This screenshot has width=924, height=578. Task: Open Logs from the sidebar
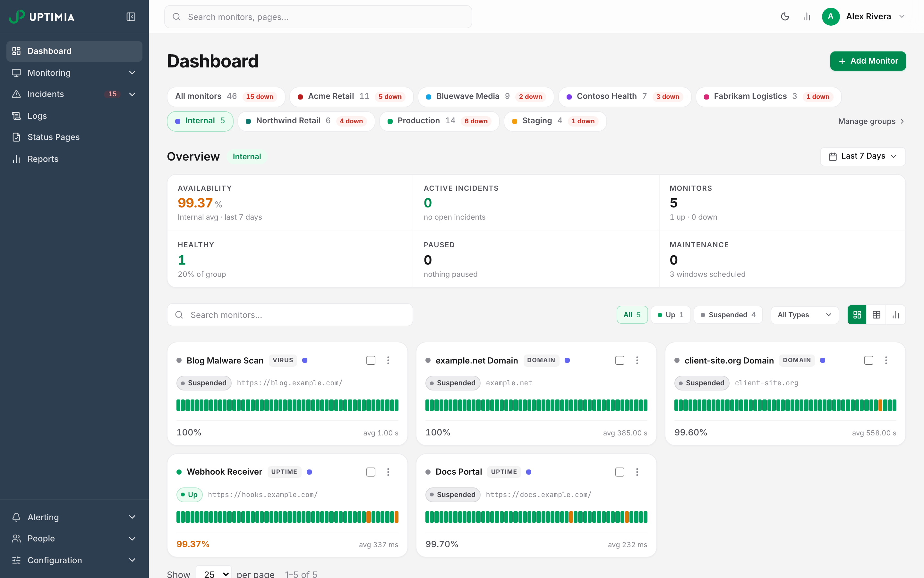(x=74, y=116)
